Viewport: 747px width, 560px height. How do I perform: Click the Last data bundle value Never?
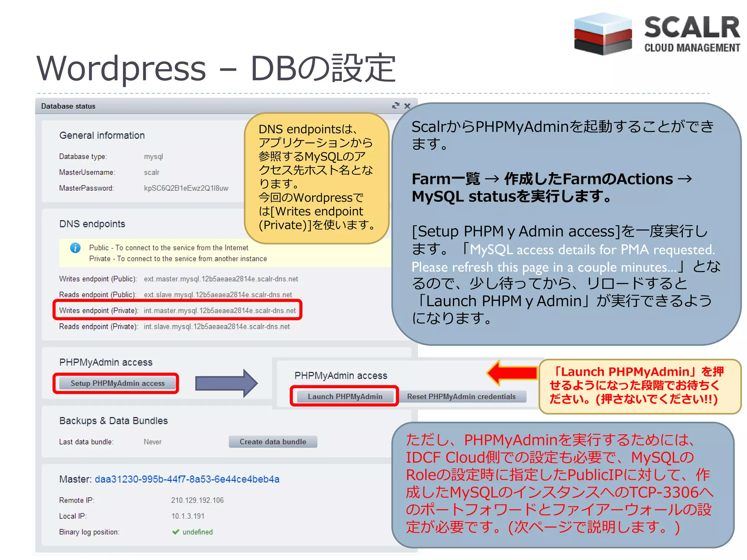[x=152, y=442]
